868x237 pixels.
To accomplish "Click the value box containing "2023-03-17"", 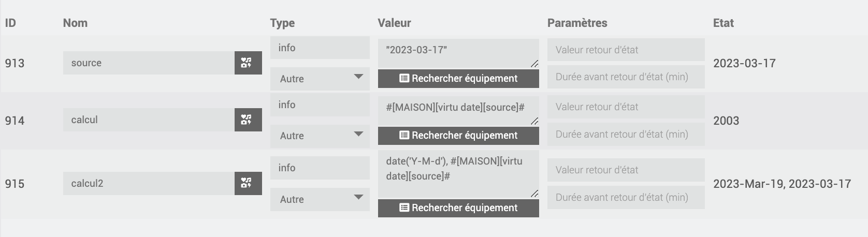I will pos(458,53).
